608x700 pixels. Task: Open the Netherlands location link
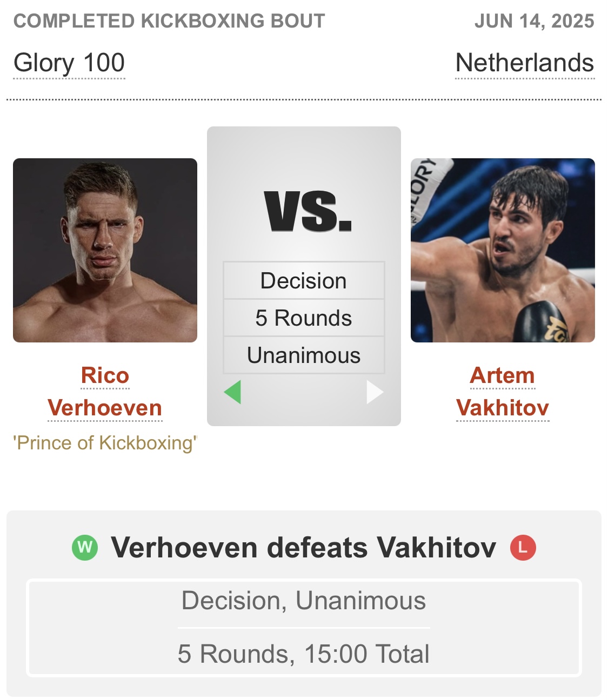point(524,63)
